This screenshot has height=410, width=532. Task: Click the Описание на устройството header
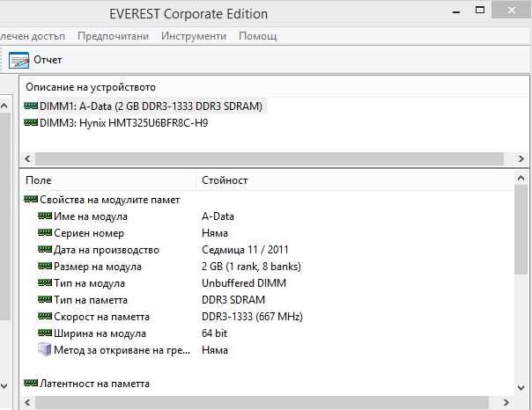click(x=91, y=87)
